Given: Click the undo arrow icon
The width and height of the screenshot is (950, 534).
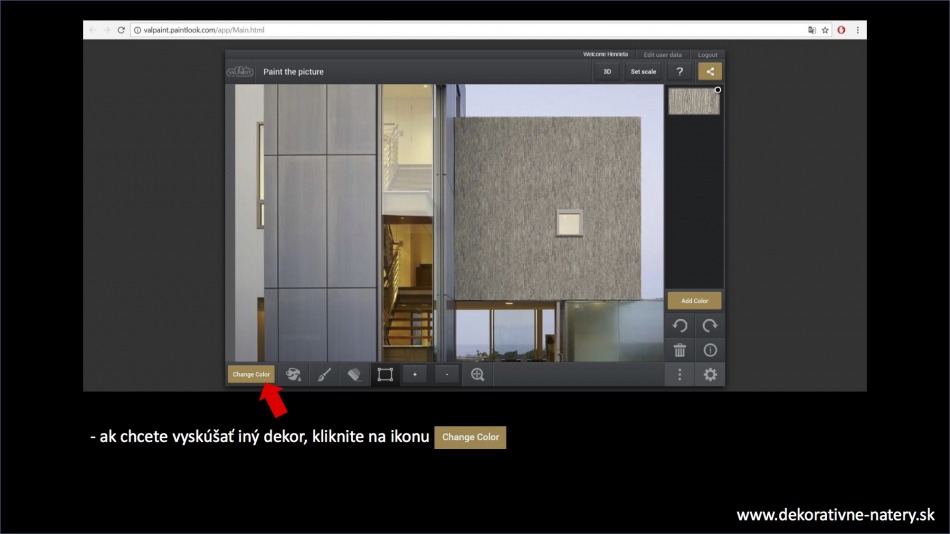Looking at the screenshot, I should tap(680, 325).
